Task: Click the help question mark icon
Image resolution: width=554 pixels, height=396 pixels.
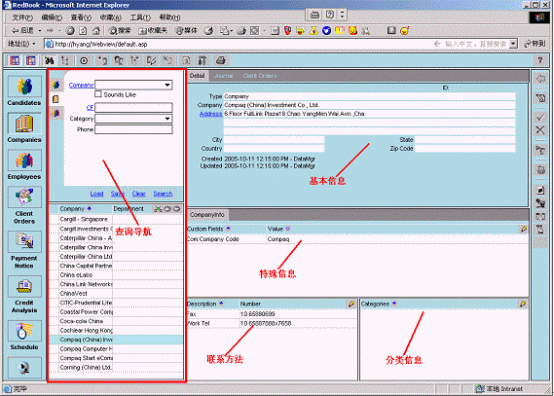Action: coord(540,60)
